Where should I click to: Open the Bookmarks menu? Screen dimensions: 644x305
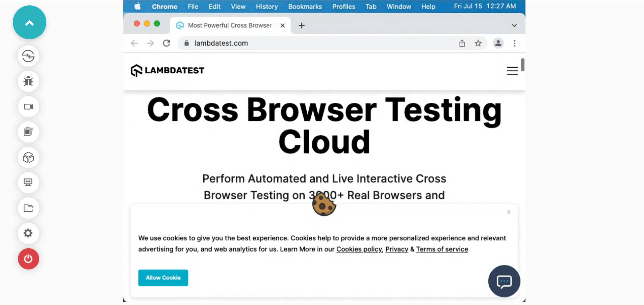click(x=305, y=6)
